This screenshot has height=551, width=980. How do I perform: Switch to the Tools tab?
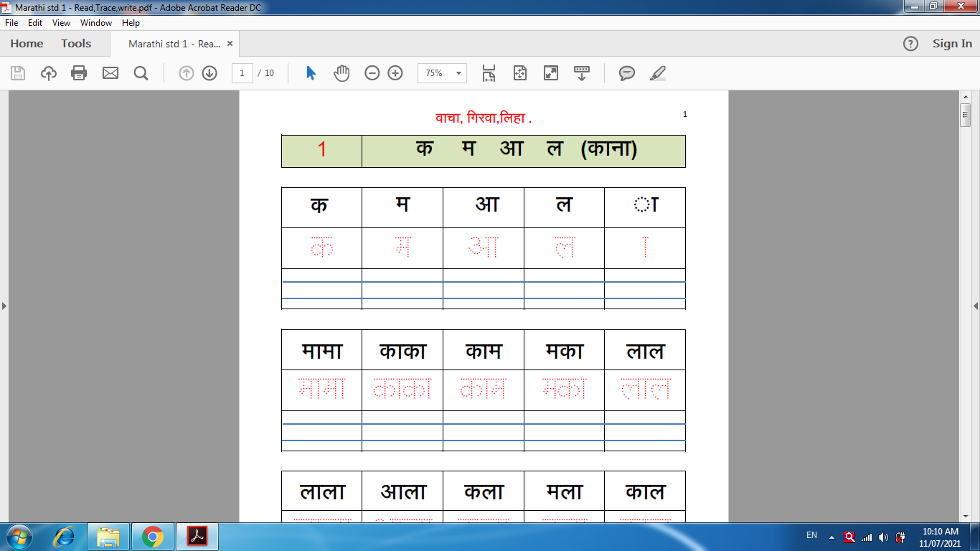tap(75, 43)
